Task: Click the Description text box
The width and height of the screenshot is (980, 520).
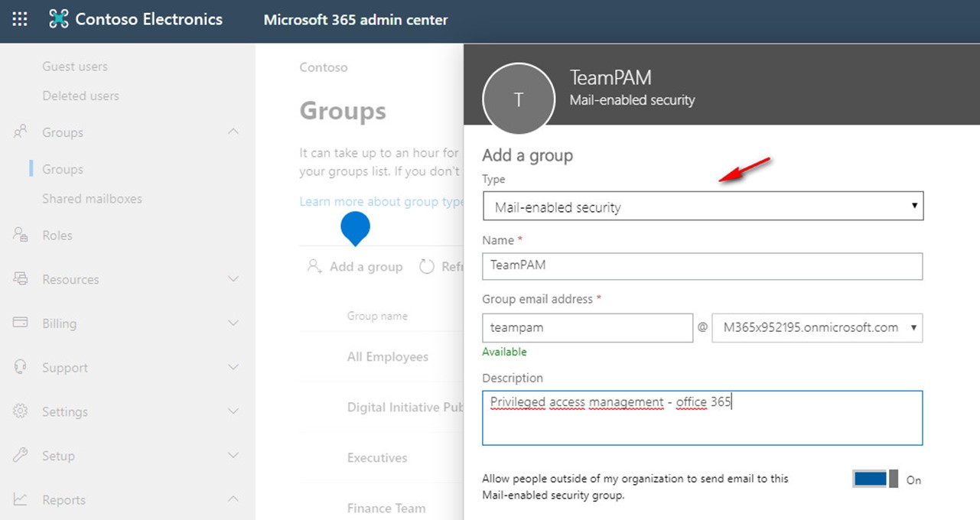Action: (x=702, y=418)
